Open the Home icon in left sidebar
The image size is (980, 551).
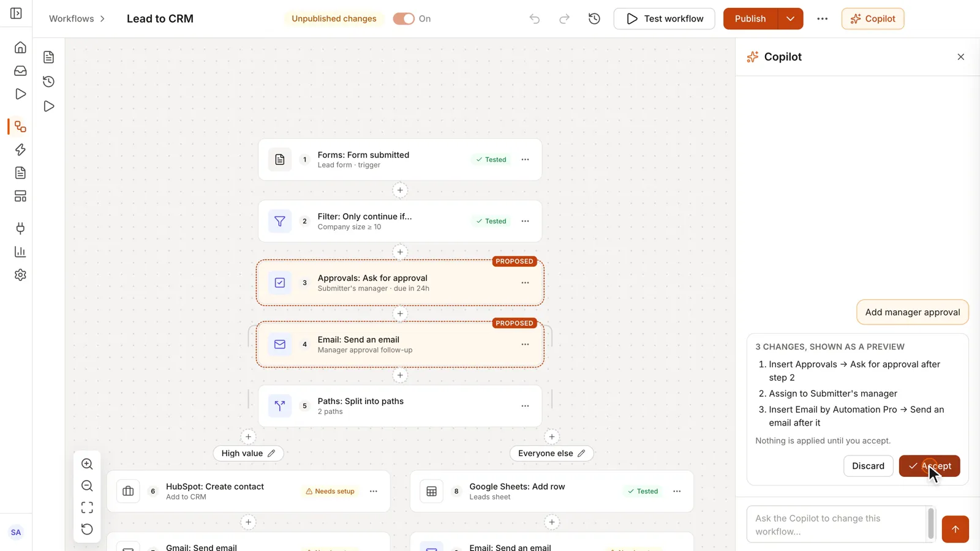[20, 48]
